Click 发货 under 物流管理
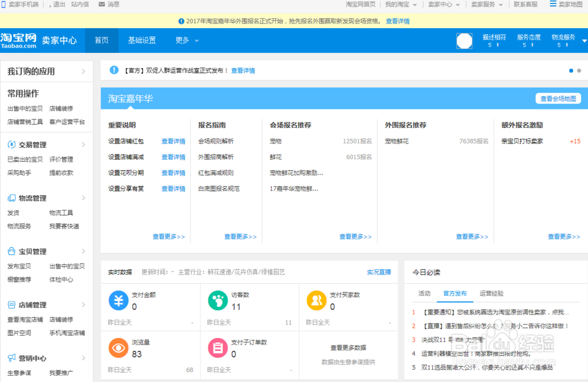 pyautogui.click(x=14, y=213)
